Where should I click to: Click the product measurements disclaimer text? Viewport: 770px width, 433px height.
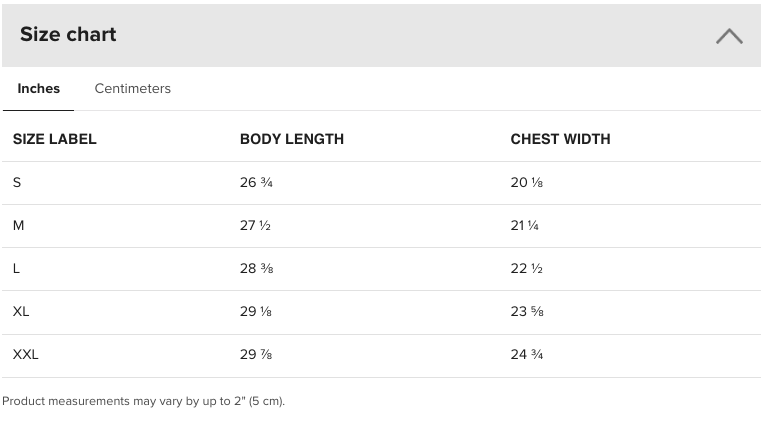(143, 401)
